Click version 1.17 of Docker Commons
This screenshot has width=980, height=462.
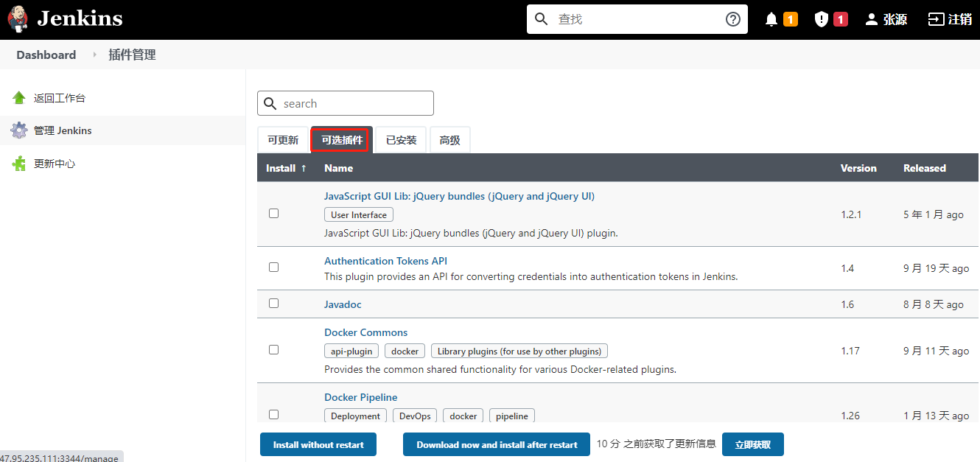[x=850, y=351]
